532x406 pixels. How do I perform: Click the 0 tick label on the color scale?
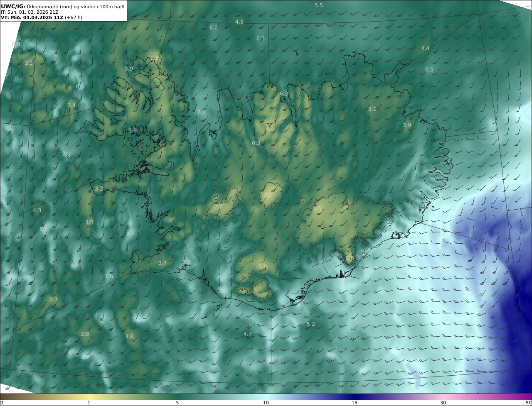pos(2,403)
